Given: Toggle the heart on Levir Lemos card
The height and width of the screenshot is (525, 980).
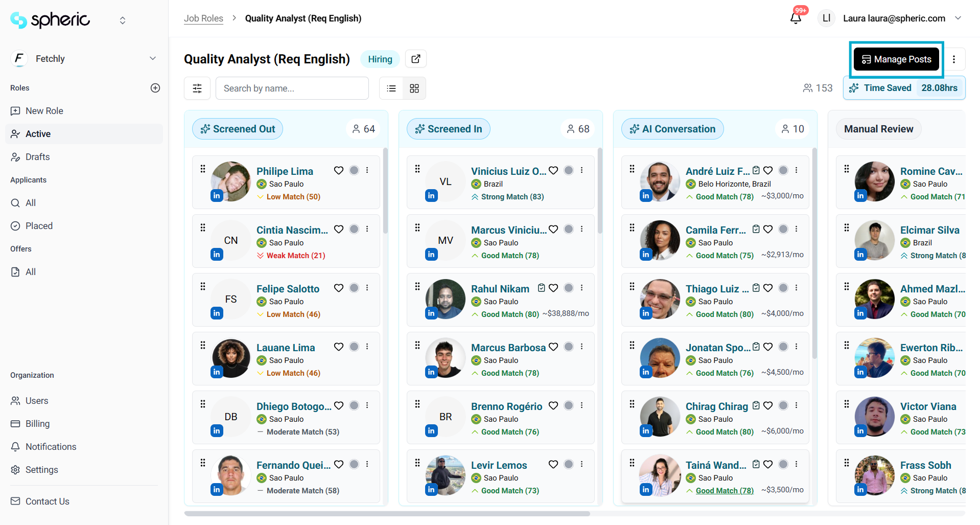Looking at the screenshot, I should coord(553,464).
